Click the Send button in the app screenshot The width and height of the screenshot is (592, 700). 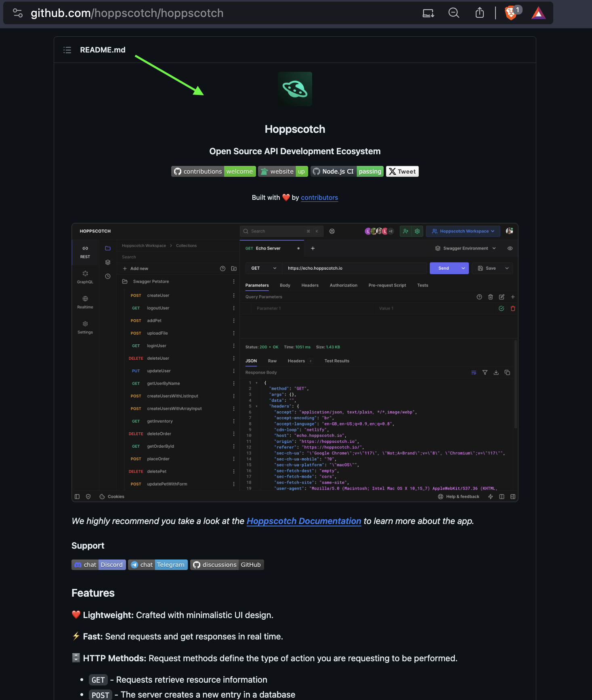[443, 268]
